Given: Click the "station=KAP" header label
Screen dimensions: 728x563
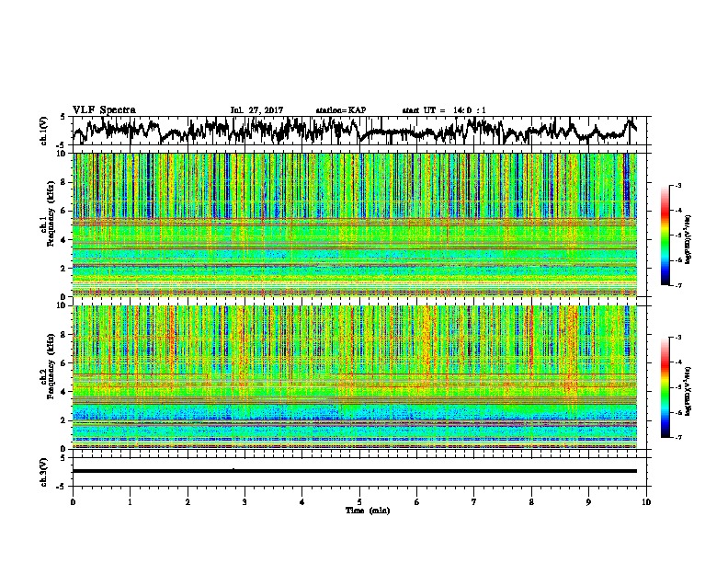Looking at the screenshot, I should point(341,110).
